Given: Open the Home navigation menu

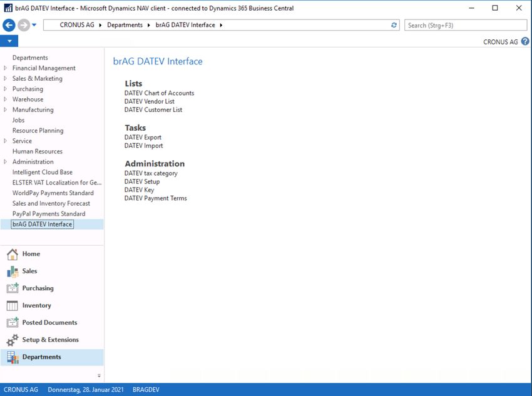Looking at the screenshot, I should [31, 254].
